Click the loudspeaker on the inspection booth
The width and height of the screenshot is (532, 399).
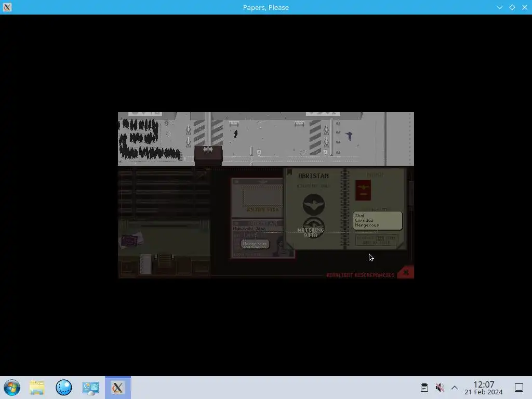pyautogui.click(x=208, y=149)
